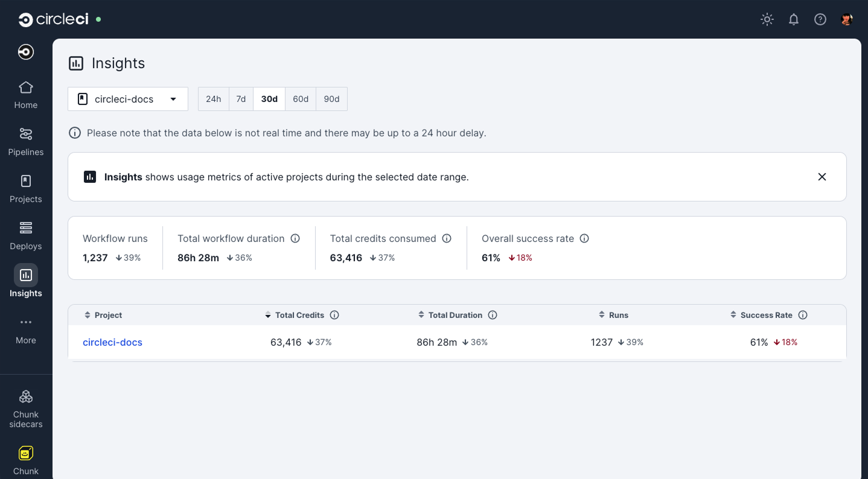Open More menu in sidebar

[26, 331]
